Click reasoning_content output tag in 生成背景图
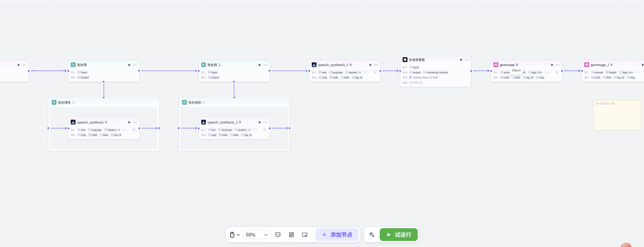 pyautogui.click(x=437, y=72)
